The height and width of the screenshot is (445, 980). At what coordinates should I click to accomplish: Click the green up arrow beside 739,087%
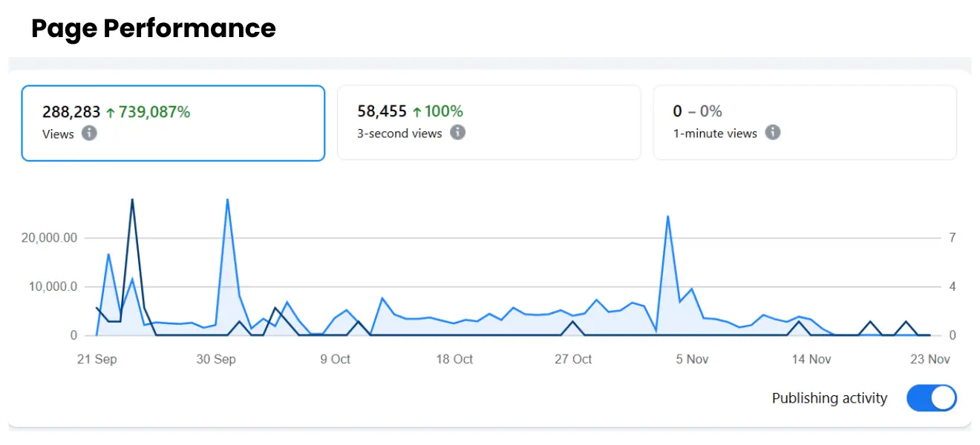(111, 113)
